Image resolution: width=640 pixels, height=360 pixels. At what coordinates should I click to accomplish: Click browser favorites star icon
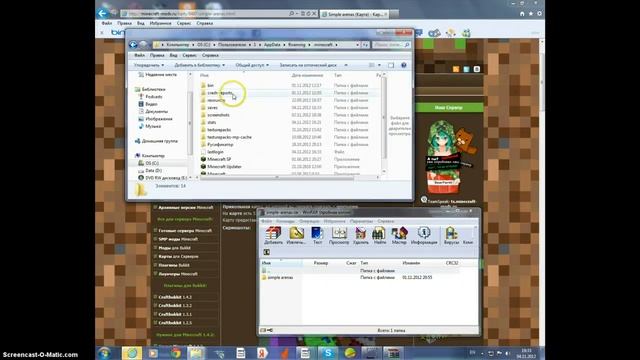531,13
